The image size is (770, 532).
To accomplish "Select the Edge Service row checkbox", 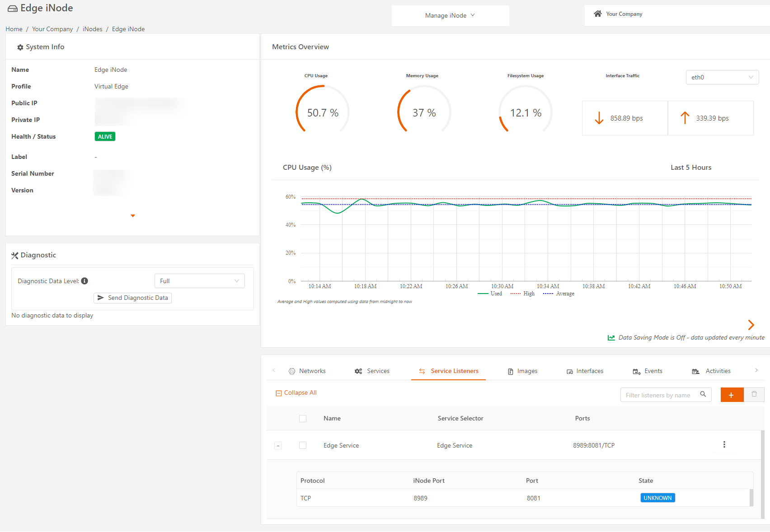I will pos(303,445).
